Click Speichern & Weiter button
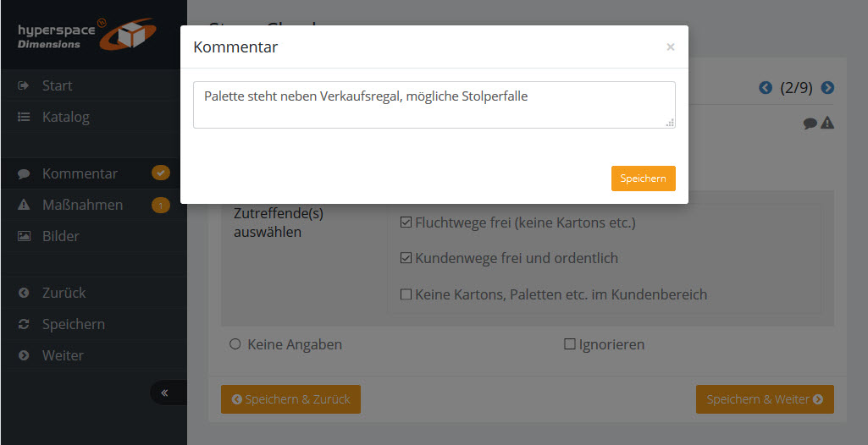This screenshot has height=445, width=868. (x=764, y=399)
